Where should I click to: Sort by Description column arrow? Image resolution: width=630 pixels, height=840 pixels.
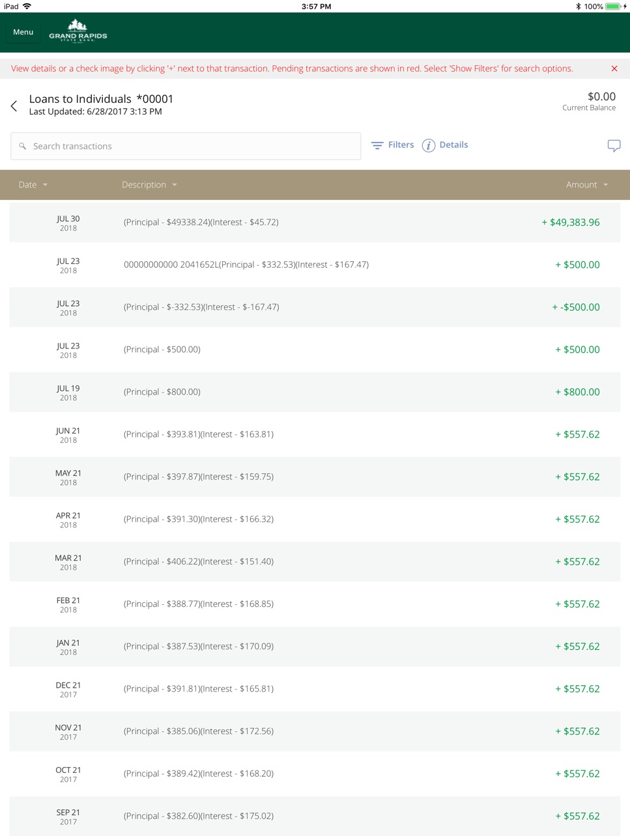[175, 185]
